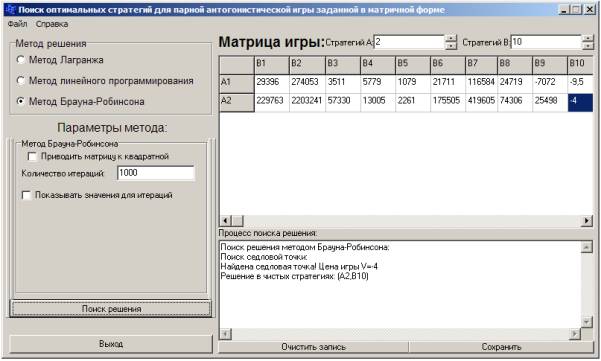Click cell with value -7072
The image size is (601, 361).
(550, 84)
